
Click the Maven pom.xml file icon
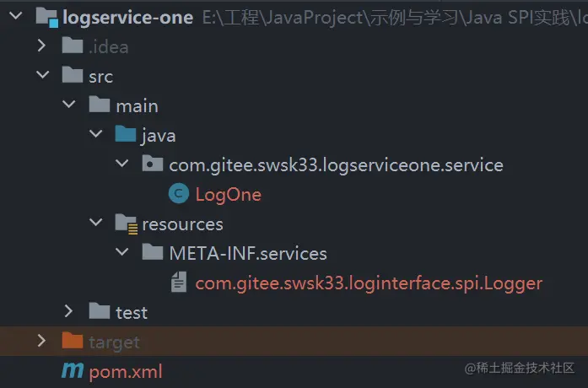[x=73, y=371]
